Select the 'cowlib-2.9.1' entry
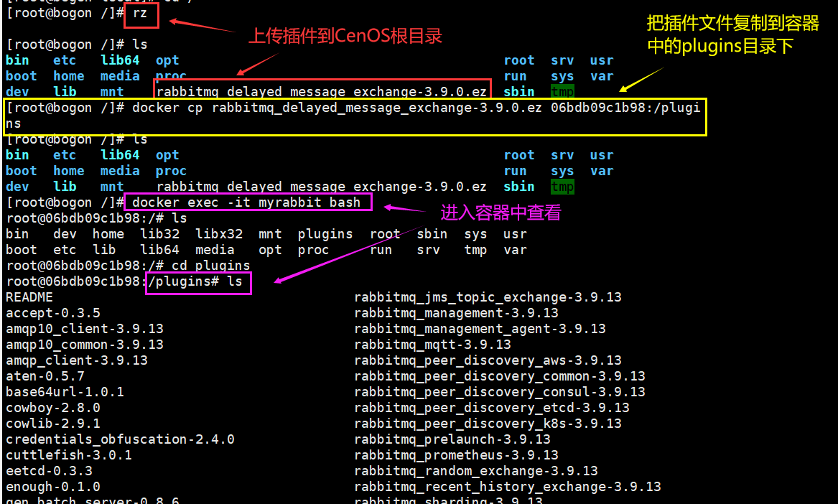Viewport: 838px width, 504px height. point(53,424)
